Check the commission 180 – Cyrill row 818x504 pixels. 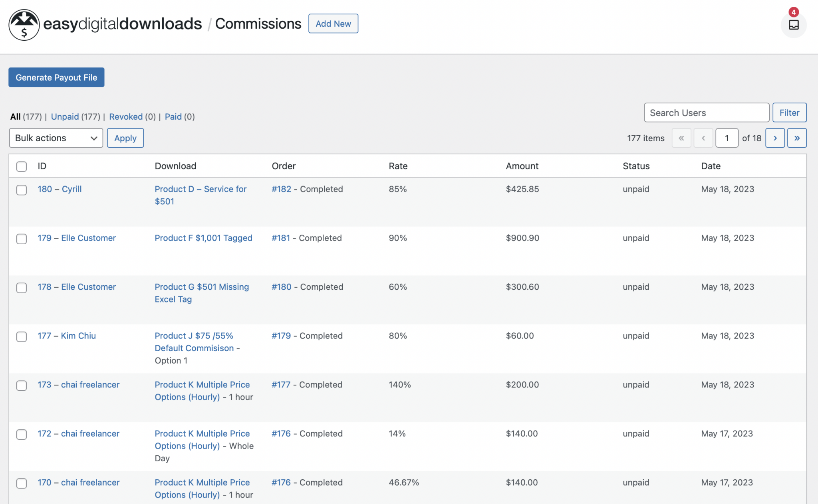coord(22,190)
